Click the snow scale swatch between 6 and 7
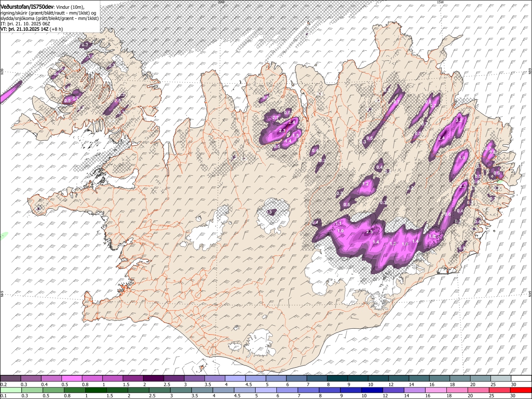532x399 pixels. tap(296, 378)
